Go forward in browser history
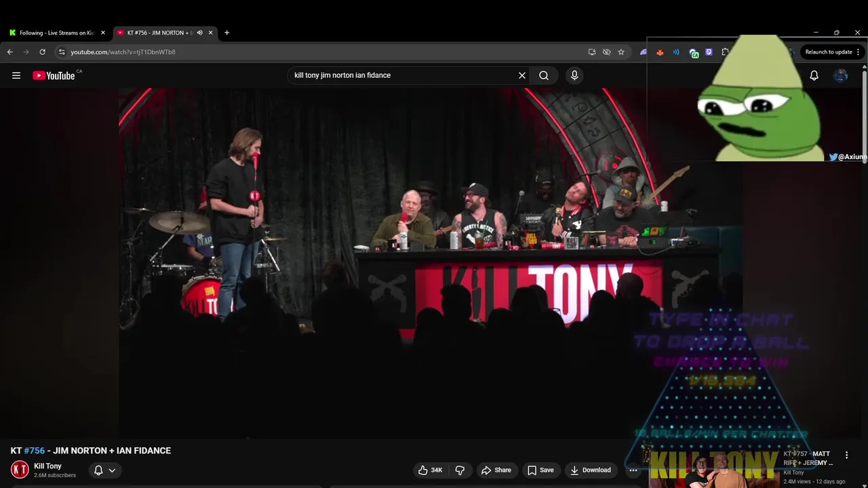Image resolution: width=868 pixels, height=488 pixels. [x=26, y=52]
